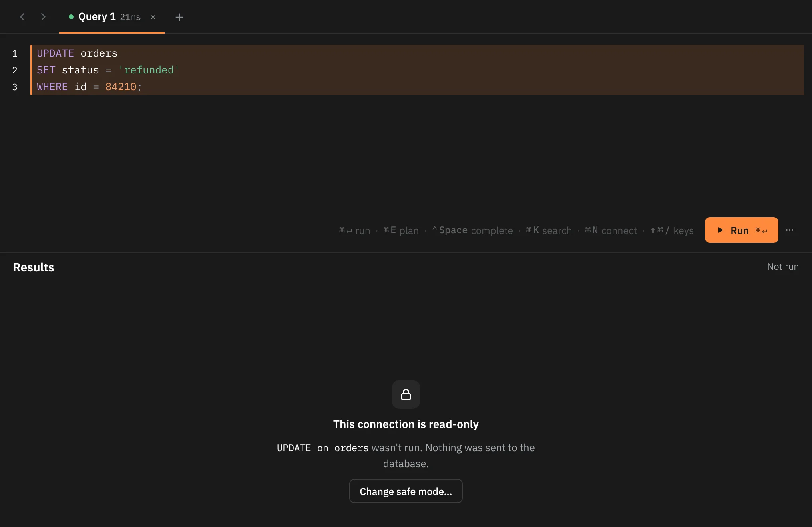The width and height of the screenshot is (812, 527).
Task: Go back with the left chevron arrow
Action: point(22,17)
